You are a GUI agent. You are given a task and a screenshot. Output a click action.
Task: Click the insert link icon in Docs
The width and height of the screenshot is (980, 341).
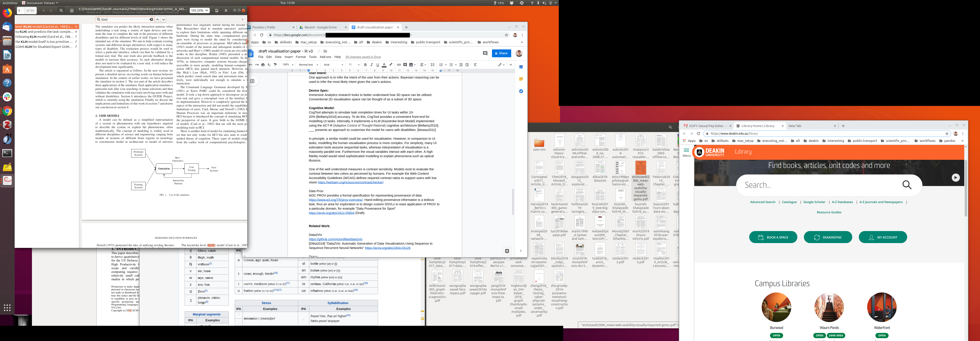[399, 65]
